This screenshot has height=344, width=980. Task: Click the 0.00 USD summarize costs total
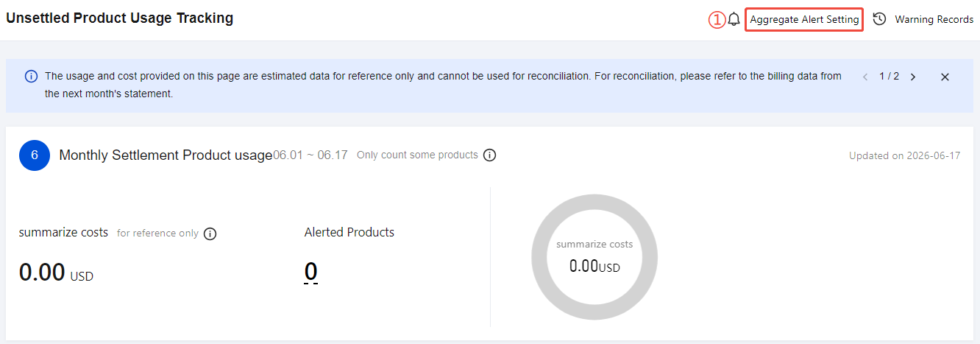point(56,273)
